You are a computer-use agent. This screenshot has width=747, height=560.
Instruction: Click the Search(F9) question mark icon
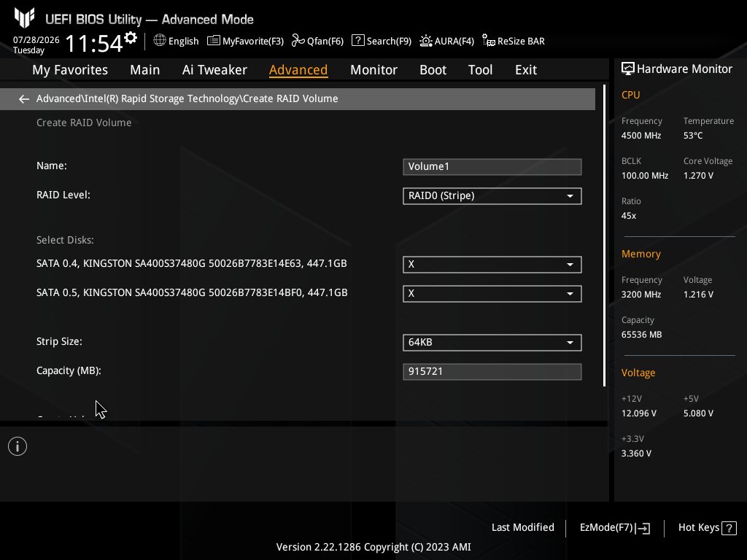pos(357,41)
